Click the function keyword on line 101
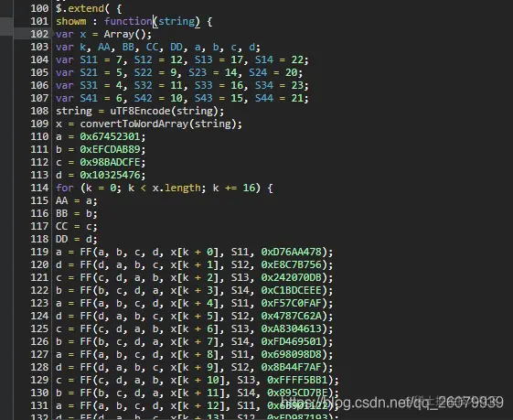Image resolution: width=513 pixels, height=420 pixels. click(x=128, y=22)
